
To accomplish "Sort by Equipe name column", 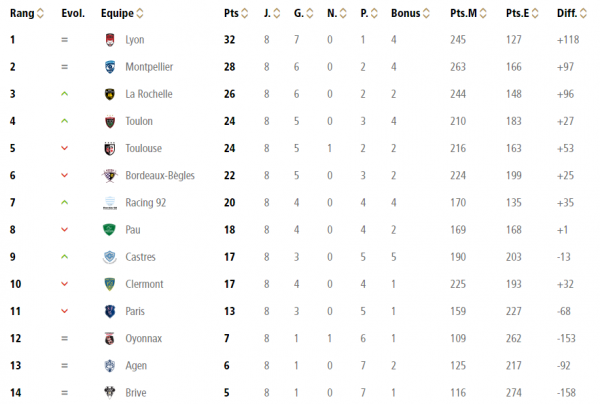I will point(140,13).
